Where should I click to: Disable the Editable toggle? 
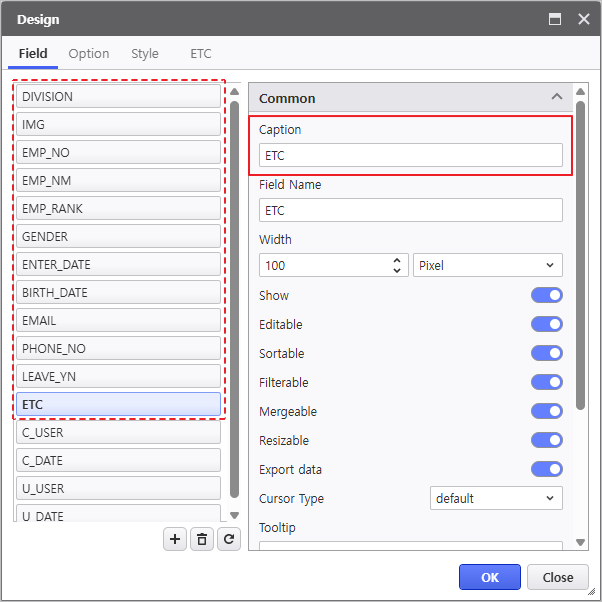(x=546, y=324)
